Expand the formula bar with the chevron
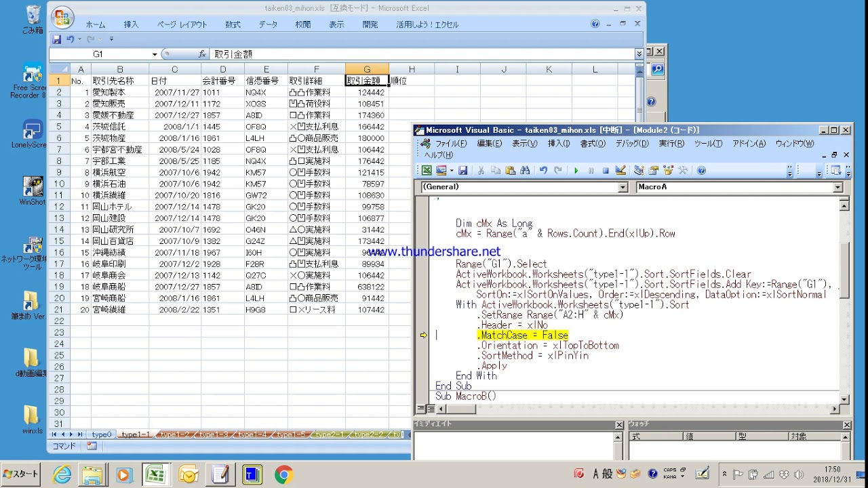The image size is (868, 488). pos(639,54)
